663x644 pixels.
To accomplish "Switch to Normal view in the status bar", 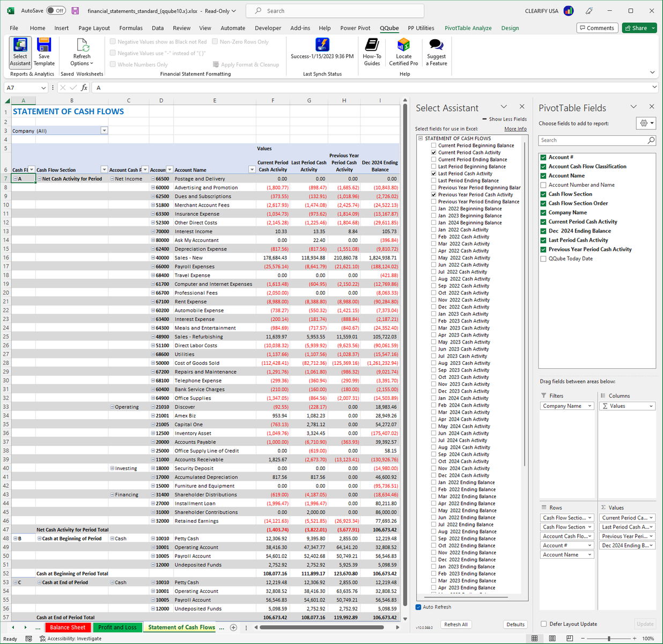I will [534, 639].
